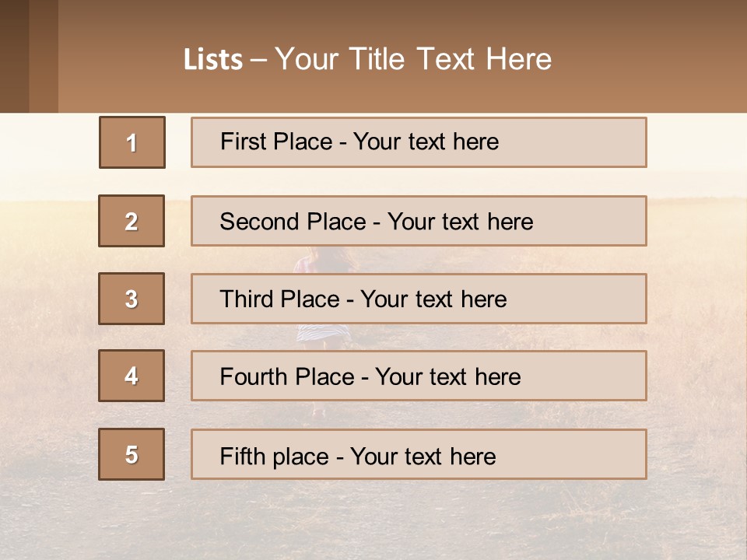Select the number 2 box

click(x=132, y=221)
